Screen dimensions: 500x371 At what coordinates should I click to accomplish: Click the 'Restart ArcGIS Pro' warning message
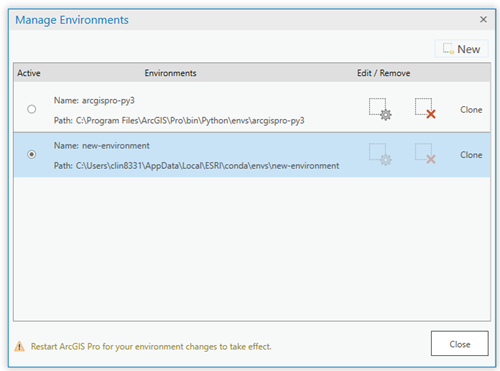click(x=151, y=347)
